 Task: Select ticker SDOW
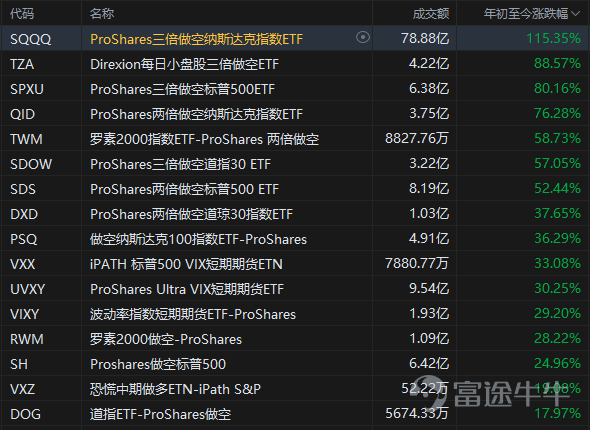pyautogui.click(x=31, y=164)
